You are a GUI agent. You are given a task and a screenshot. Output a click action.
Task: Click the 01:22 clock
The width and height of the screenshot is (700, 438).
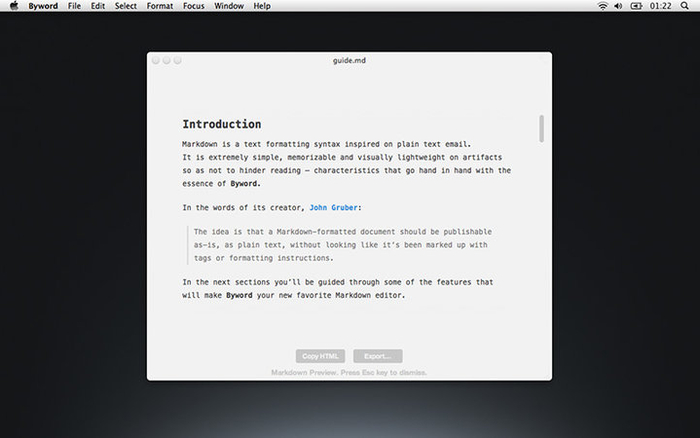point(660,6)
